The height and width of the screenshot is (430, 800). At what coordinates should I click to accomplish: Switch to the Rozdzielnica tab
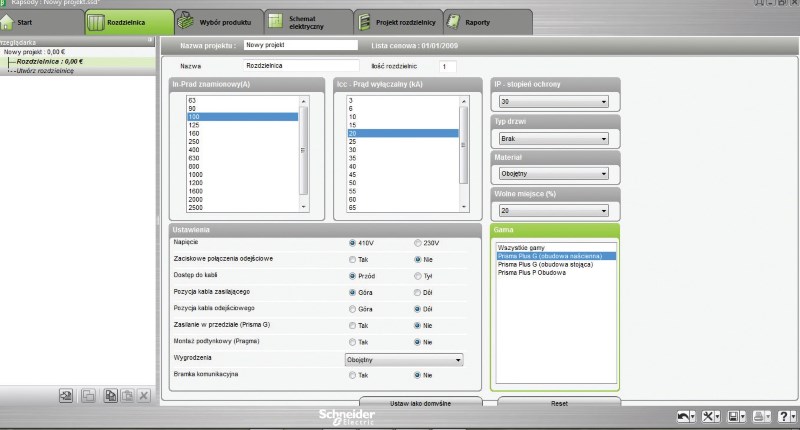pyautogui.click(x=129, y=22)
